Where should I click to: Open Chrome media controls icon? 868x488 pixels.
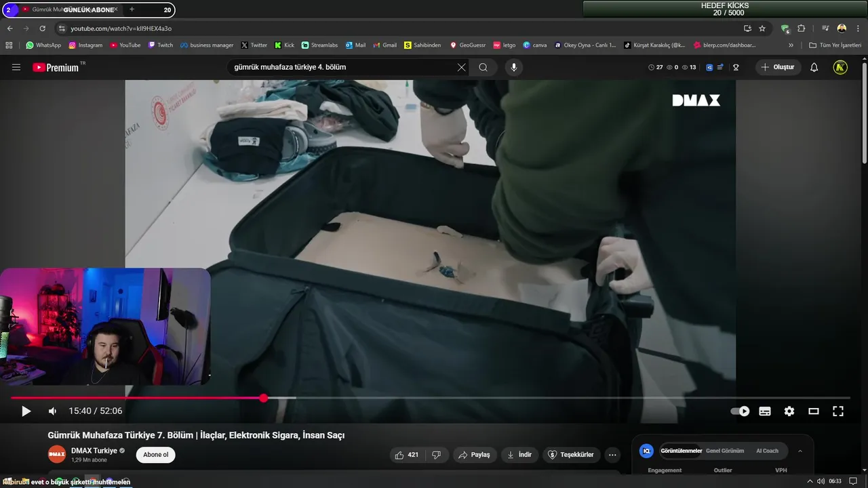click(825, 28)
